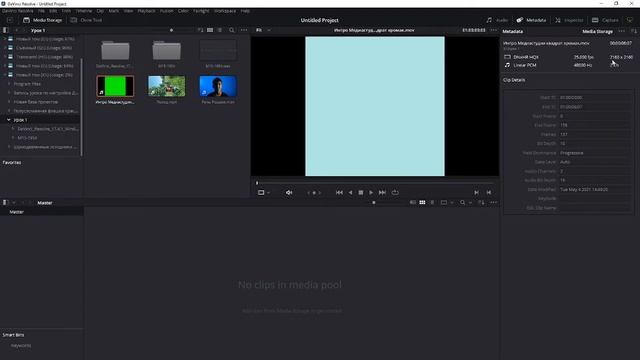Play clip in reverse
This screenshot has height=360, width=640.
click(350, 193)
